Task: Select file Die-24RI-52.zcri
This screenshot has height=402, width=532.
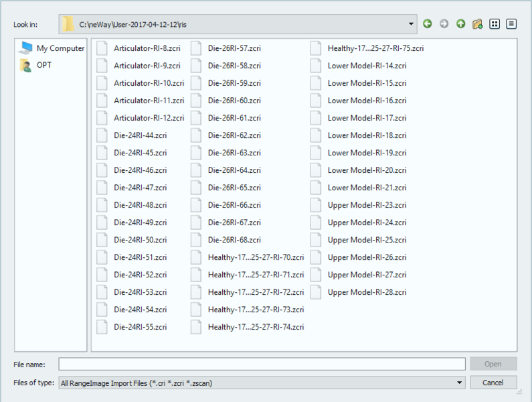Action: (140, 275)
